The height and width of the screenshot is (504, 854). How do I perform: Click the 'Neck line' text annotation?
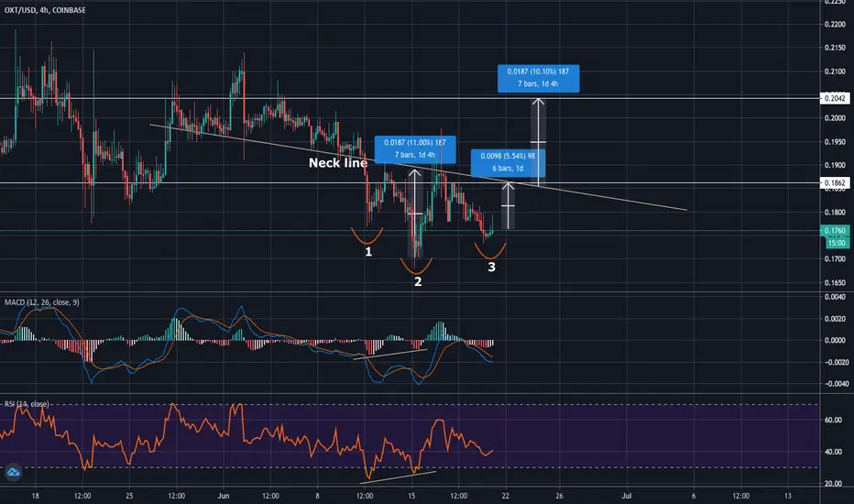point(338,162)
